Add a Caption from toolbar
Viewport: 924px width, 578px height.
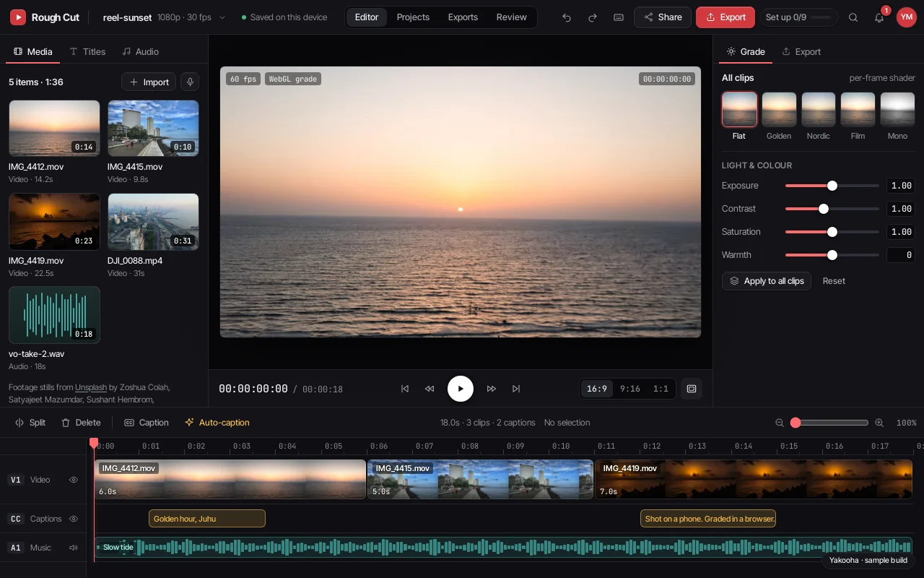tap(147, 423)
